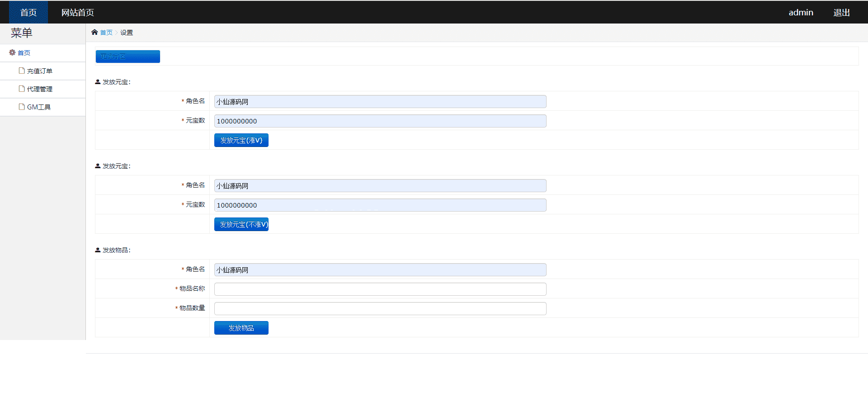Click the admin account name
Screen dimensions: 868x397
pos(801,12)
